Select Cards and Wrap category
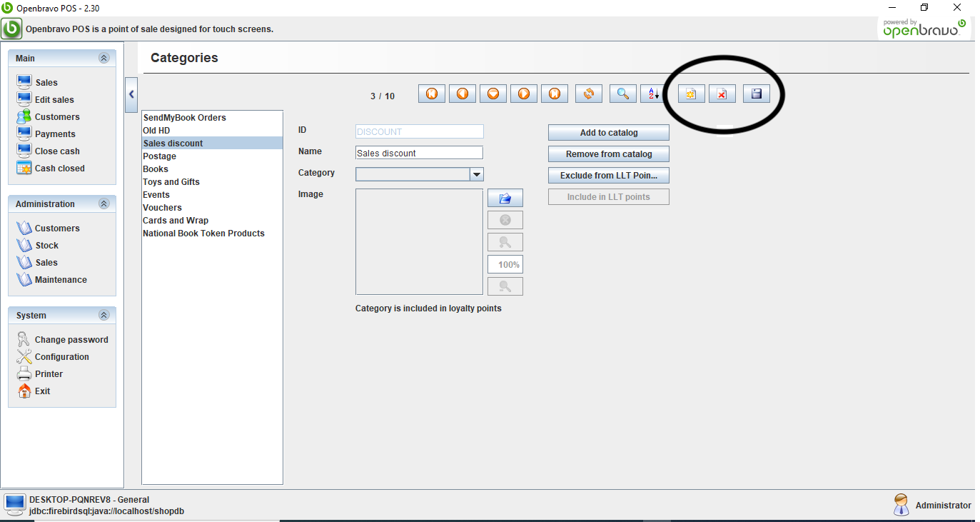This screenshot has height=522, width=980. (213, 220)
